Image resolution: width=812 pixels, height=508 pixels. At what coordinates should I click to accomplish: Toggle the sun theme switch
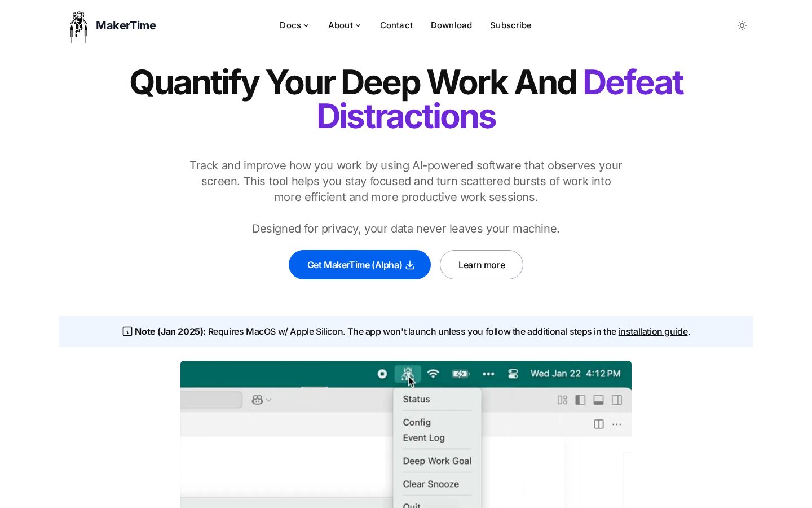tap(742, 25)
